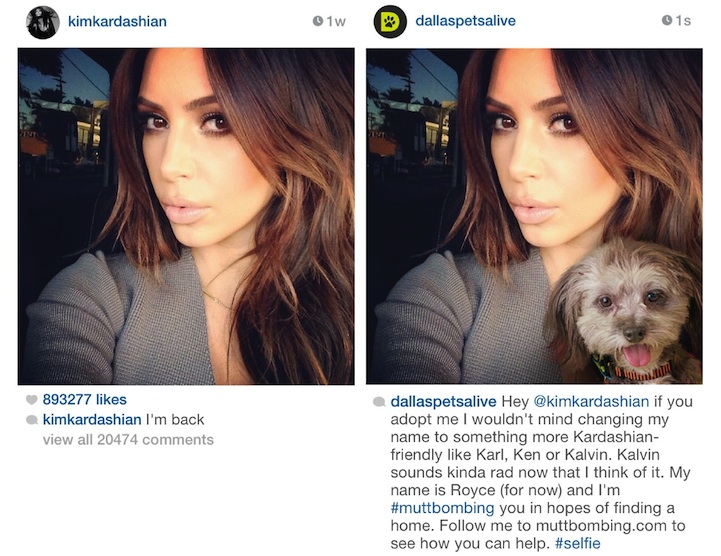Open the @kimkardashian mention in caption
Viewport: 721px width, 556px height.
coord(591,401)
